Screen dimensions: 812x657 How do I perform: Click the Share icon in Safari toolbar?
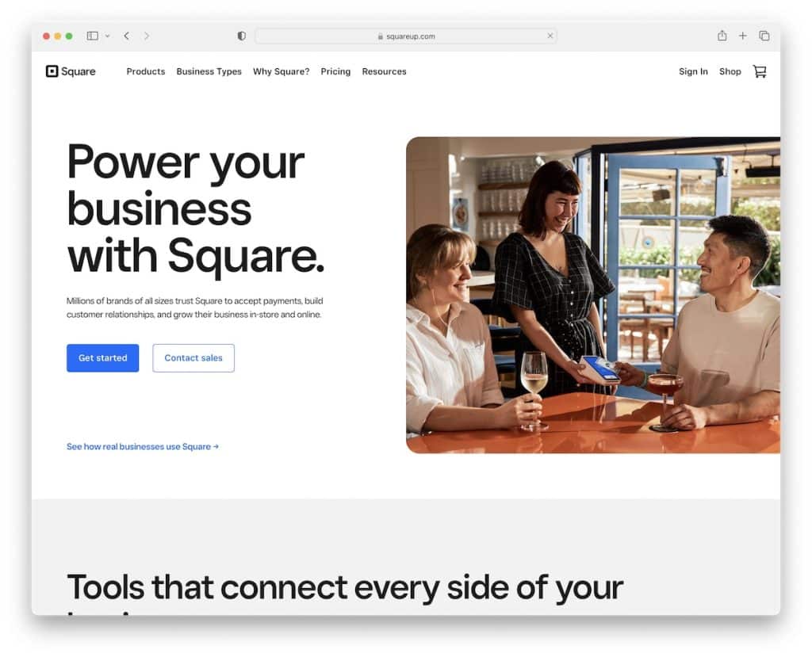[722, 35]
